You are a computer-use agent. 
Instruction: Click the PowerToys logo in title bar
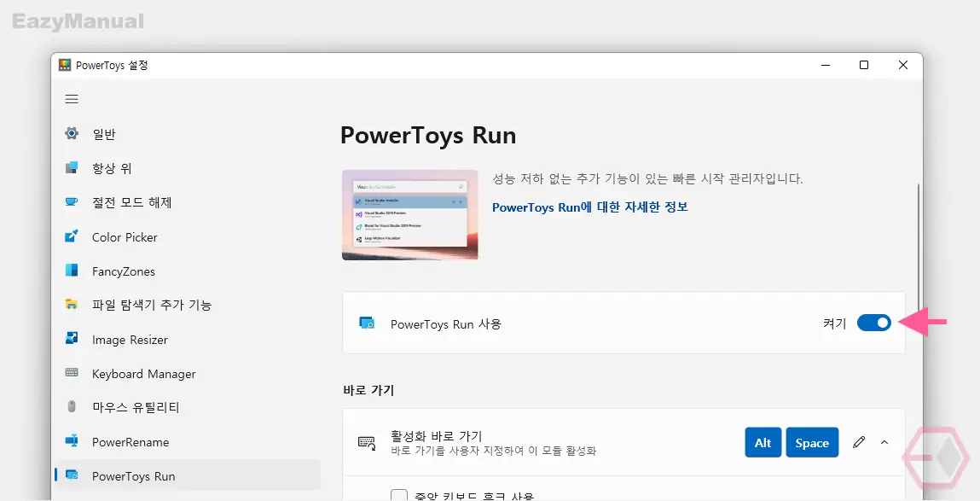click(65, 65)
